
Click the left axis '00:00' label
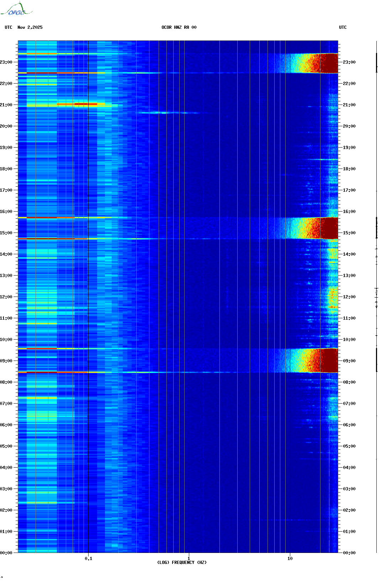click(x=6, y=553)
